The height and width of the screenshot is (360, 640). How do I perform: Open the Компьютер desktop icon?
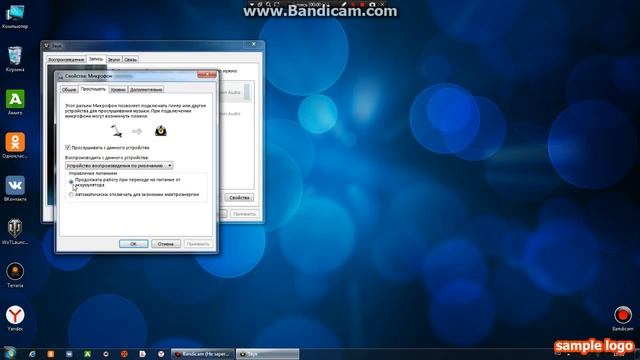point(15,16)
